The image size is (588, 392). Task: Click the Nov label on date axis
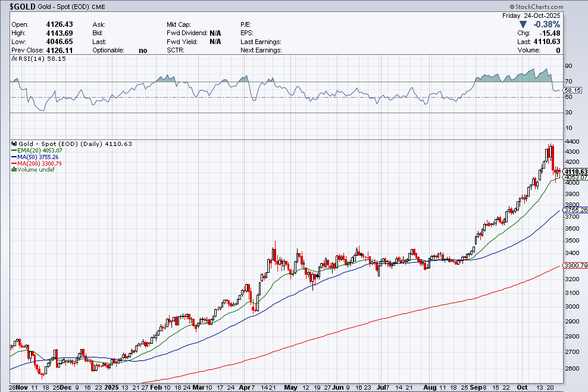pos(22,387)
